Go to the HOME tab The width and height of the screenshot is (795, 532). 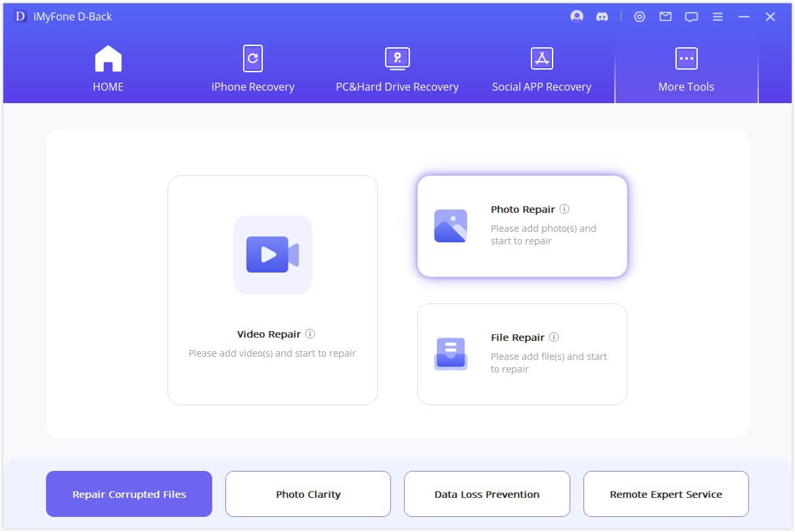[x=108, y=69]
